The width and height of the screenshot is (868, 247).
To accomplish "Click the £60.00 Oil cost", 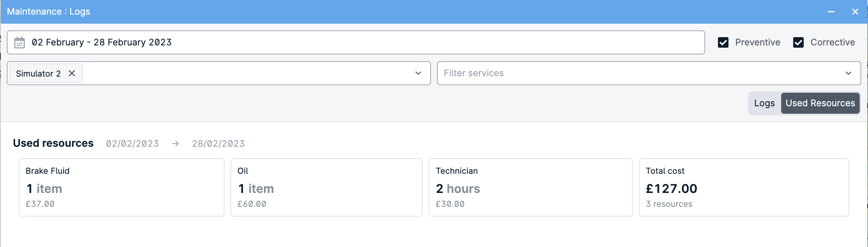I will click(252, 204).
